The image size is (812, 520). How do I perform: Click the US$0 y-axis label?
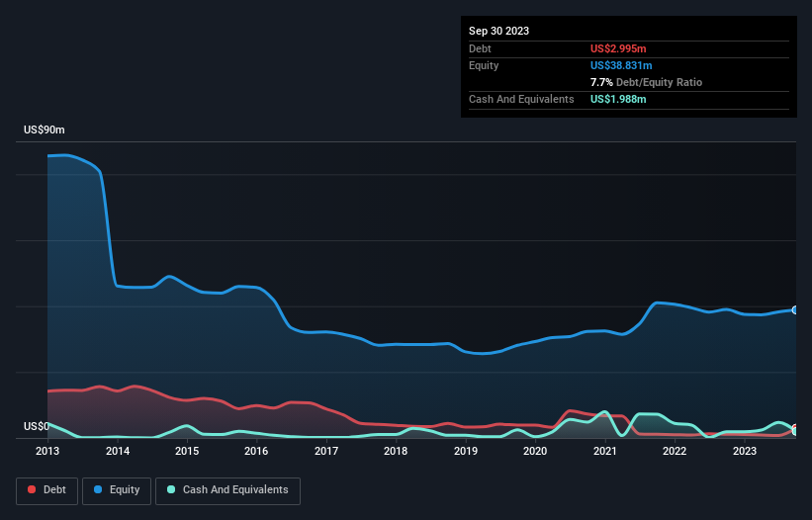(37, 426)
